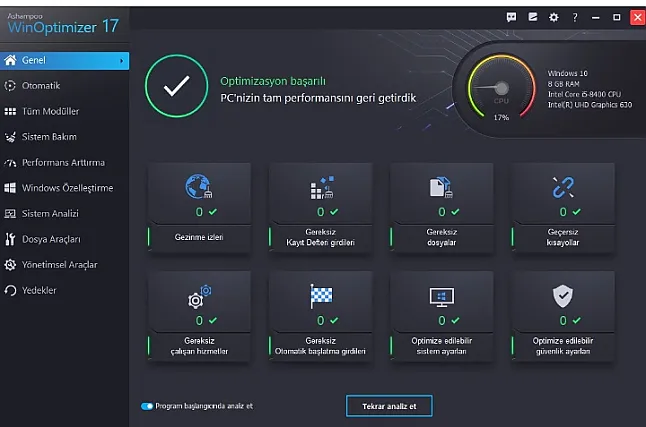Open the feedback chat bubble icon
The width and height of the screenshot is (646, 427).
tap(511, 17)
